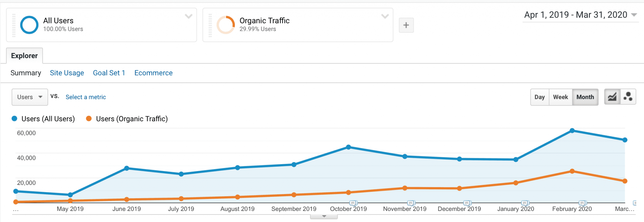Switch to the Site Usage tab
The image size is (644, 222).
67,73
